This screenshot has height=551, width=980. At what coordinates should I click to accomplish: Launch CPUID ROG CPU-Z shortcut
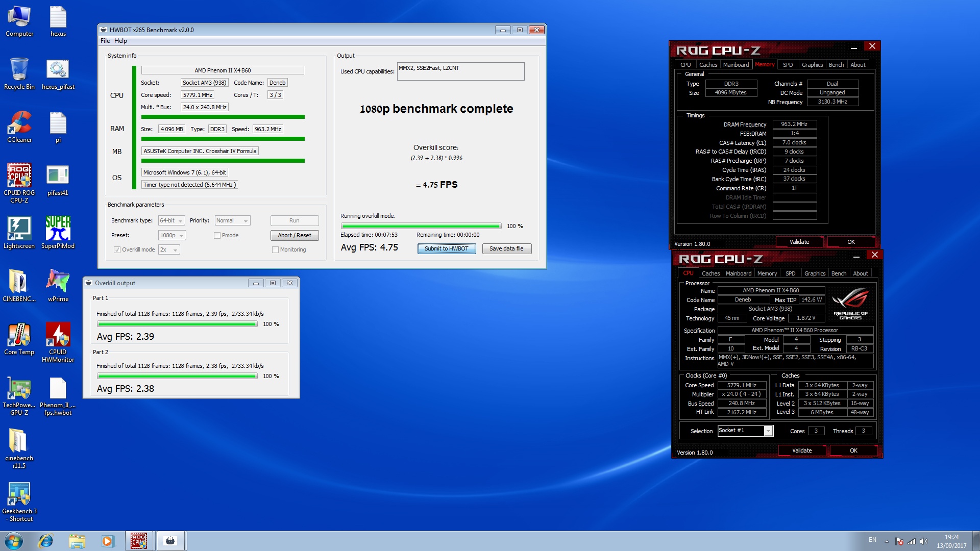(19, 183)
